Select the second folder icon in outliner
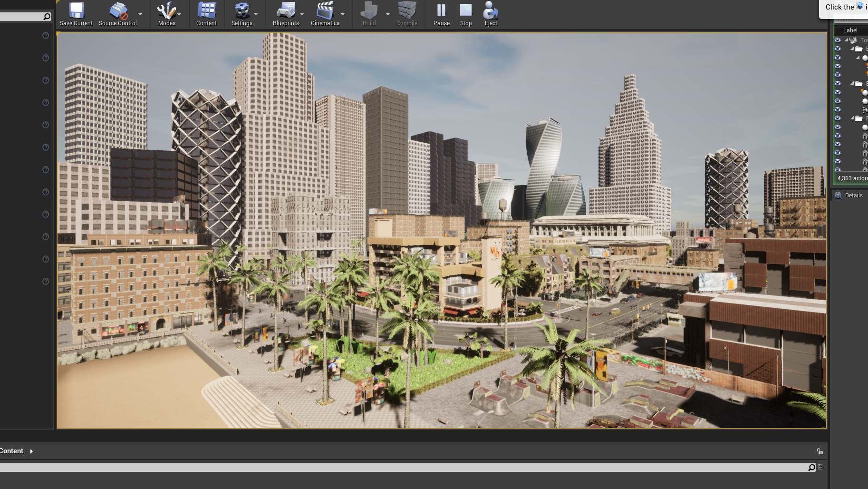 pyautogui.click(x=859, y=83)
